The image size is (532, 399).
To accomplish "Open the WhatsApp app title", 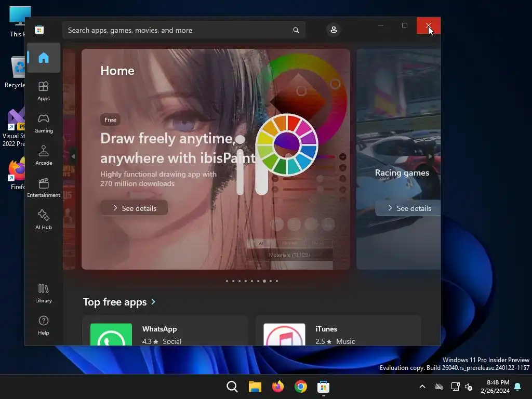I will (x=159, y=329).
